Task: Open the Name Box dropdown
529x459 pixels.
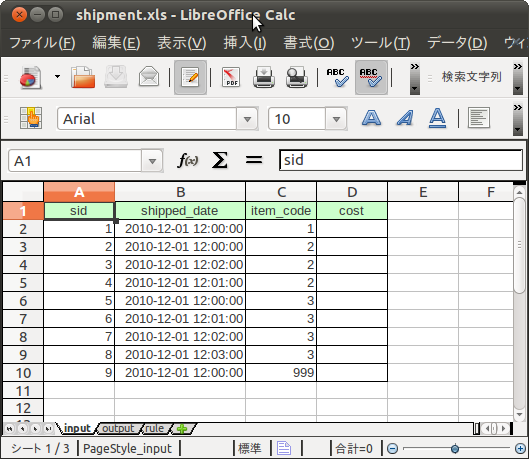Action: [152, 161]
